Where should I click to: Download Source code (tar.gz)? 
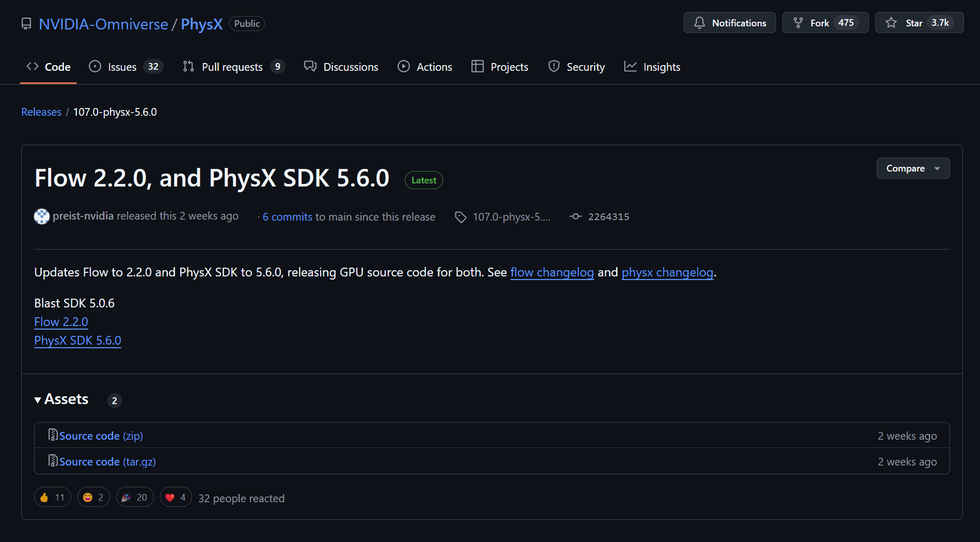(107, 461)
